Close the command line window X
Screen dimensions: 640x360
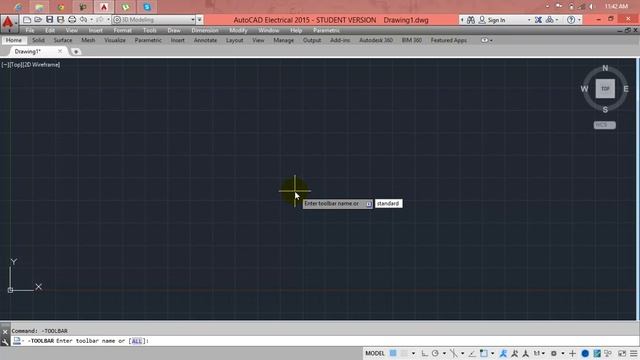(x=5, y=332)
